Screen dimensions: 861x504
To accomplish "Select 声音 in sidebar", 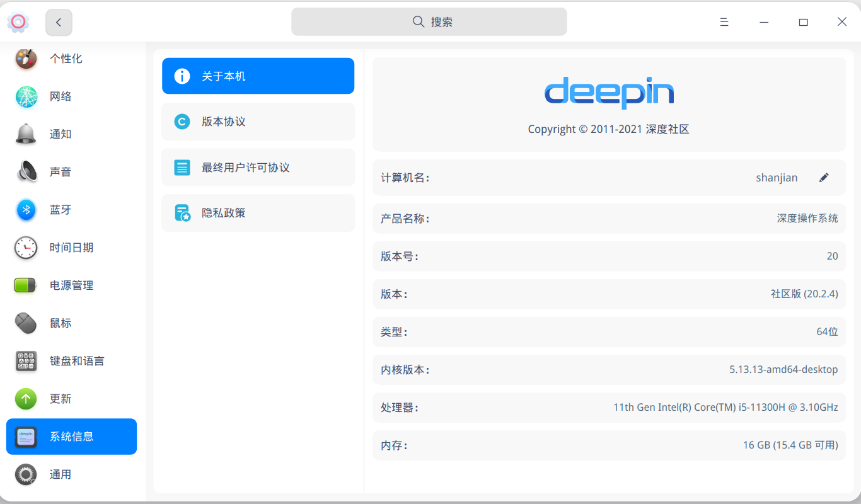I will (x=71, y=172).
